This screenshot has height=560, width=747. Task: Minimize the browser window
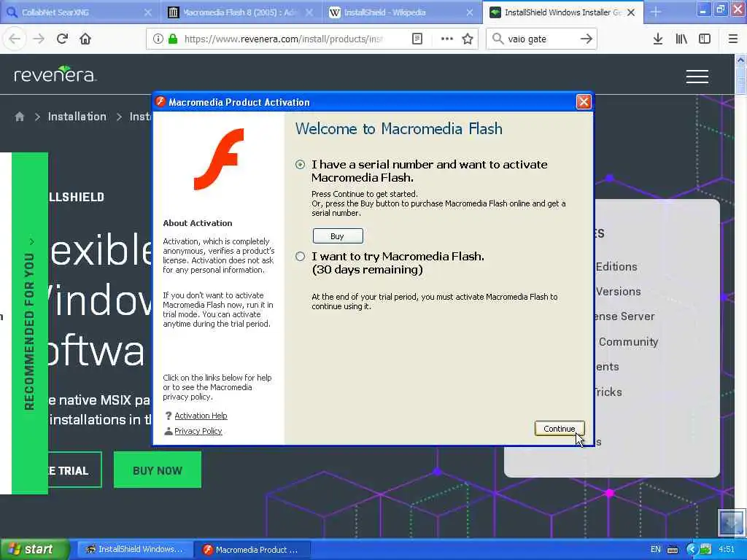(x=703, y=9)
